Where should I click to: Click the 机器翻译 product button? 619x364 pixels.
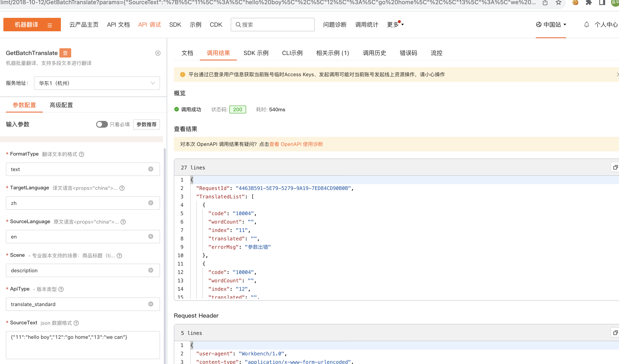point(32,25)
